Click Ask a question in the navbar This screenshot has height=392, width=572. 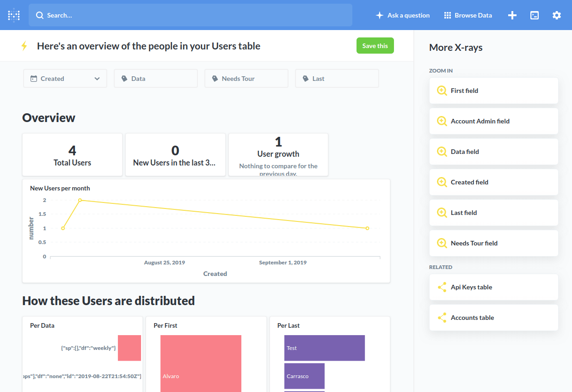(x=402, y=15)
